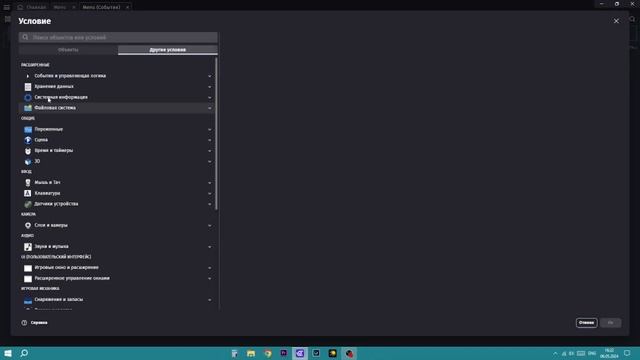Open the hamburger menu in the title bar

point(7,7)
